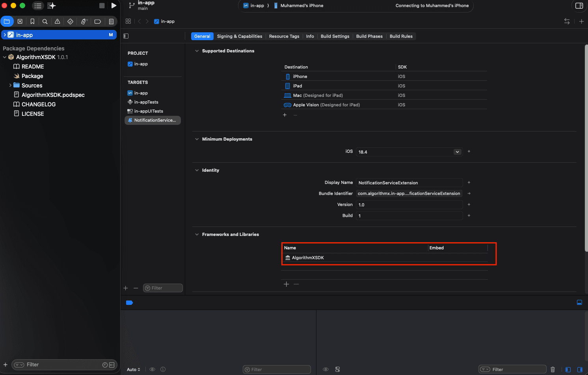Open the source control navigator
Screen dimensions: 588x375
[x=20, y=21]
